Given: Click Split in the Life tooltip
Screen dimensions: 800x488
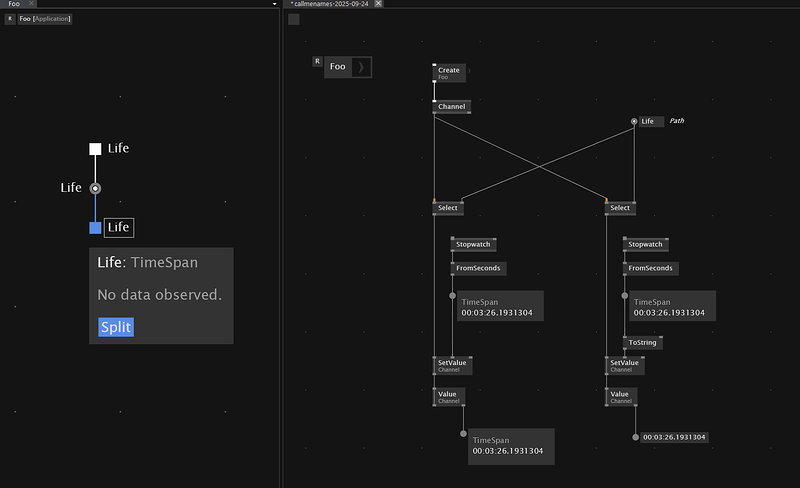Looking at the screenshot, I should point(115,327).
